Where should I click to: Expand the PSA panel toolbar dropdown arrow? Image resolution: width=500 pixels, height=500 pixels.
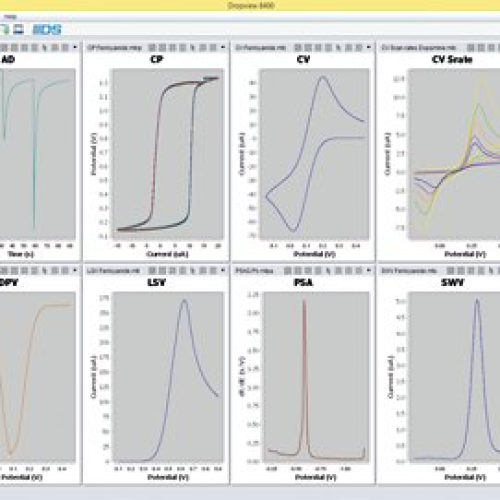click(x=369, y=270)
